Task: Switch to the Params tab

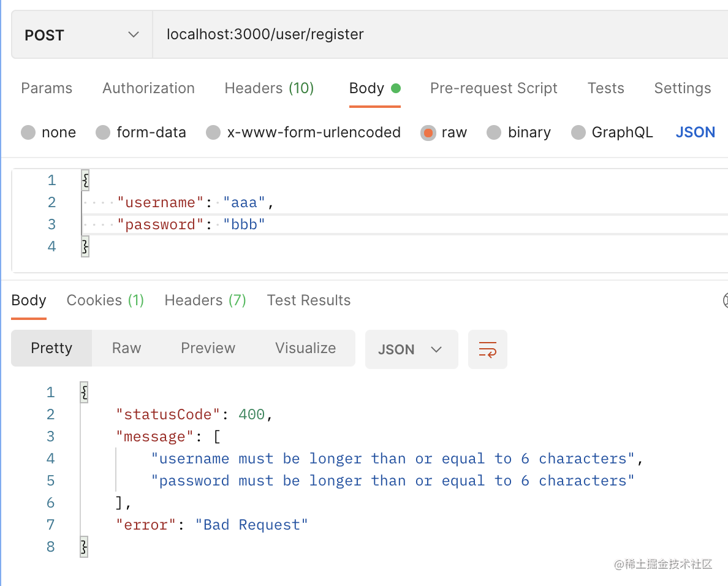Action: 47,88
